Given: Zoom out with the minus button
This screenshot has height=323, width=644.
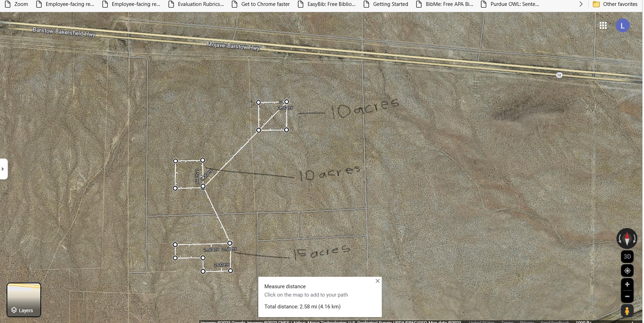Looking at the screenshot, I should (627, 297).
